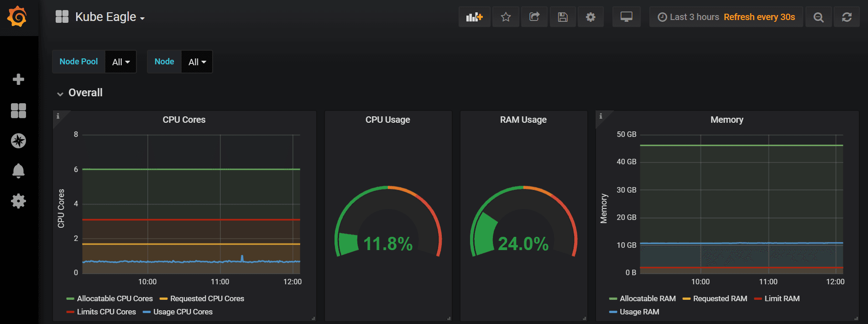Open dashboard settings gear in toolbar

591,17
